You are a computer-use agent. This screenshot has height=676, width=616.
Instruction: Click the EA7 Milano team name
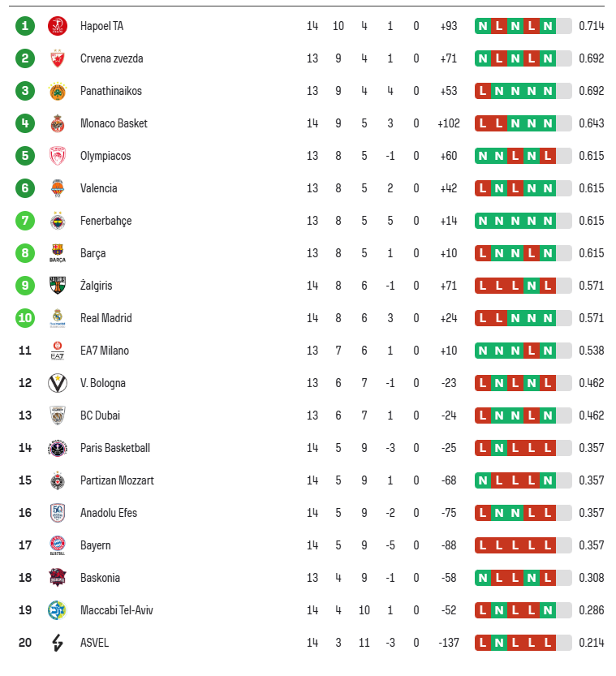pyautogui.click(x=104, y=351)
